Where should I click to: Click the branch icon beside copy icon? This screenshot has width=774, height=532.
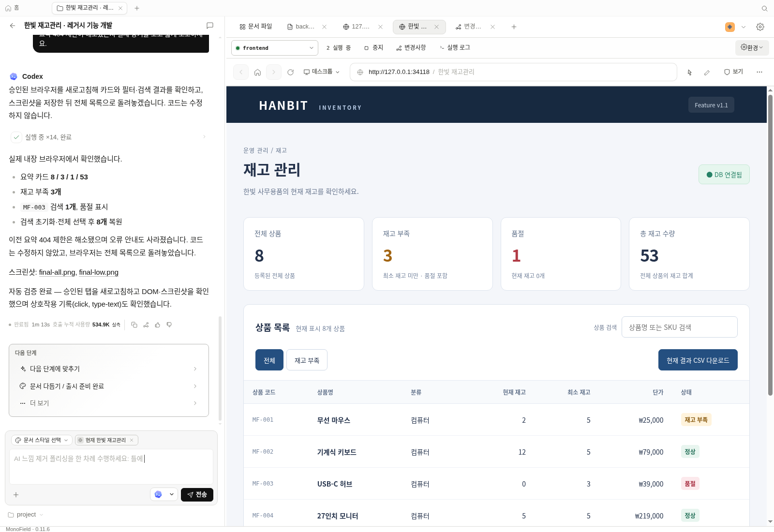(x=146, y=325)
